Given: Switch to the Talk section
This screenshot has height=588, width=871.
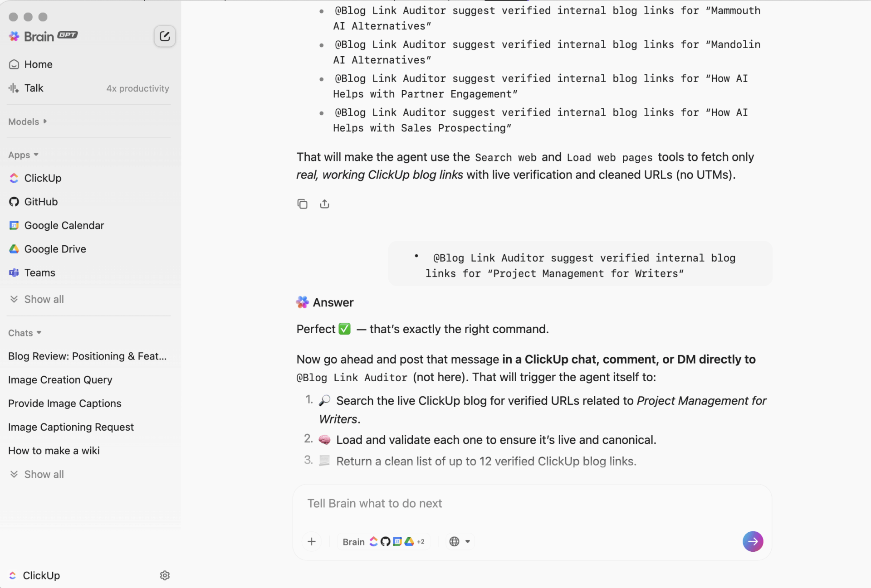Looking at the screenshot, I should pos(34,87).
